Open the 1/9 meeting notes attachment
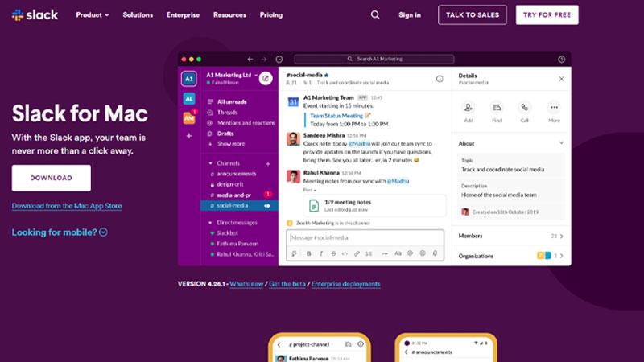 (x=374, y=206)
